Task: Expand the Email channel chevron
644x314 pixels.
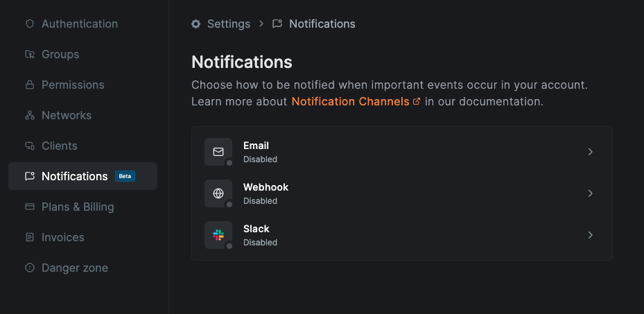Action: click(x=590, y=152)
